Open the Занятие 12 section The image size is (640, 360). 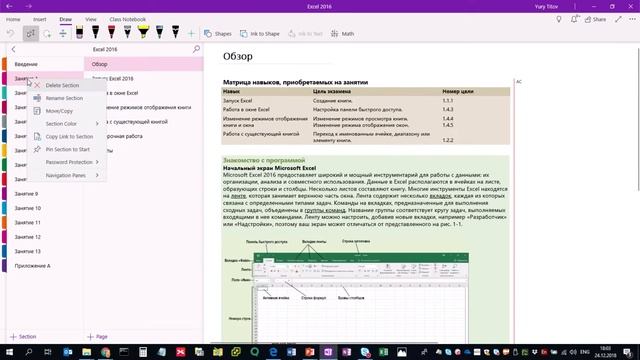coord(45,237)
